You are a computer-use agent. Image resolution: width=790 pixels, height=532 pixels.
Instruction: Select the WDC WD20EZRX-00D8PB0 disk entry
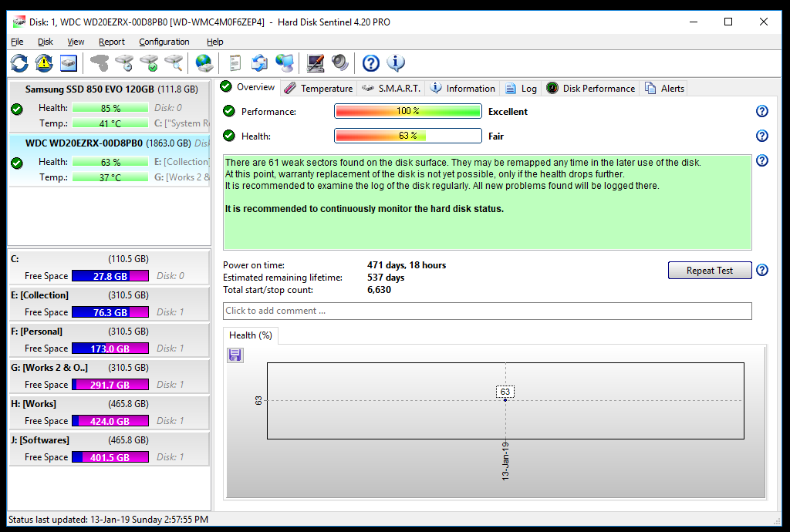[x=110, y=160]
